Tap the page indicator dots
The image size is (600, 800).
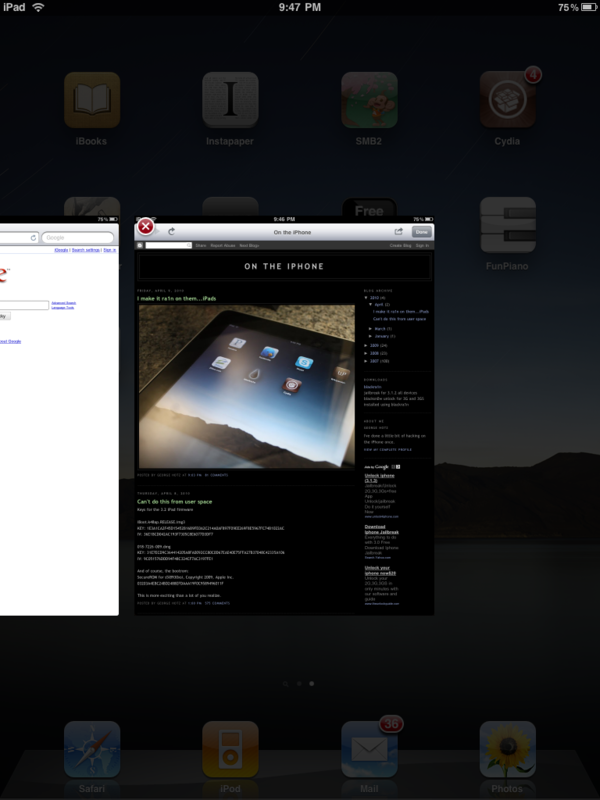pyautogui.click(x=299, y=684)
